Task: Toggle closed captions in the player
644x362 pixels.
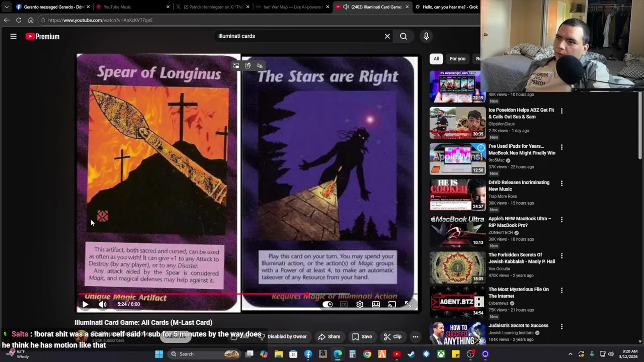Action: click(x=344, y=304)
